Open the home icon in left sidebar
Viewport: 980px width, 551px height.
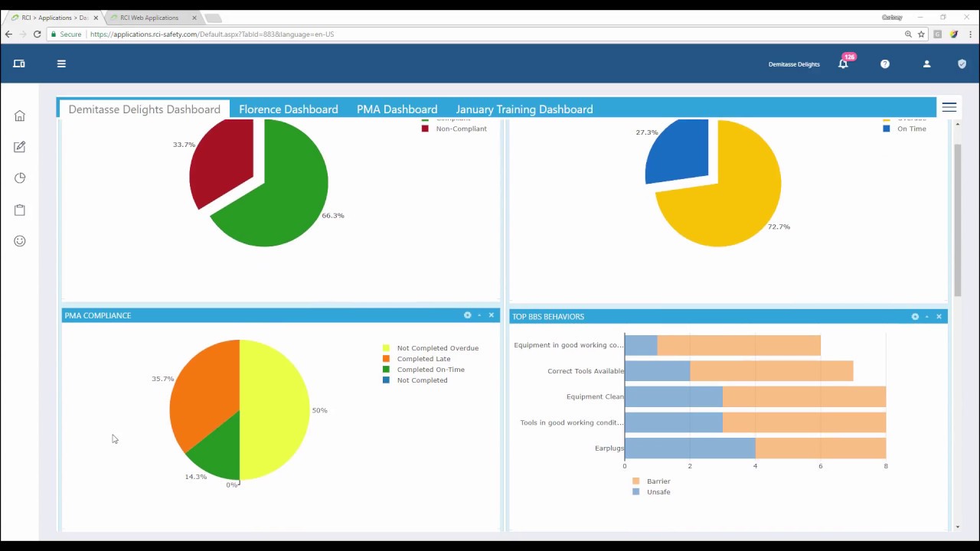pos(20,116)
